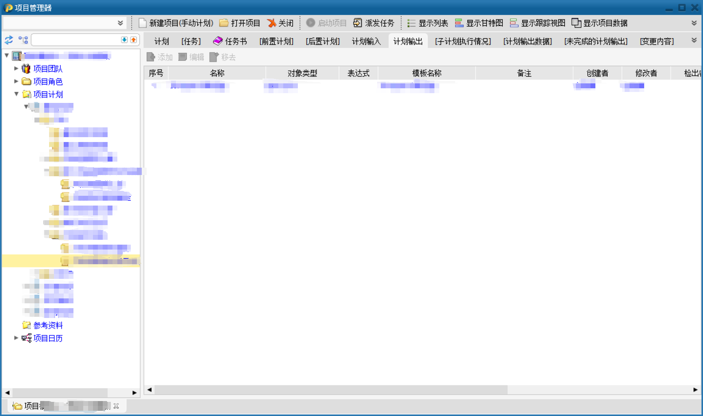The height and width of the screenshot is (416, 703).
Task: Open [计划输出数据] tab
Action: pos(527,41)
